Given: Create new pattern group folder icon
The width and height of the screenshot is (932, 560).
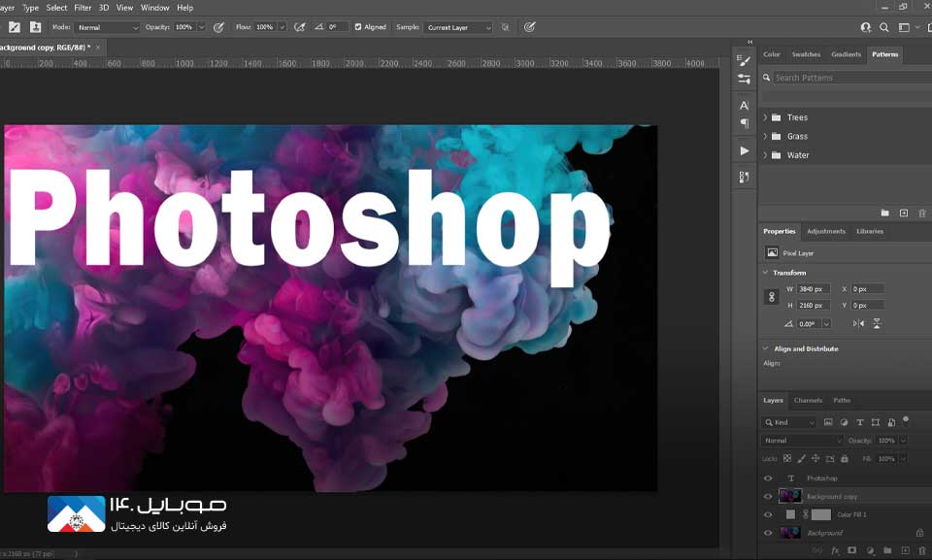Looking at the screenshot, I should coord(885,213).
